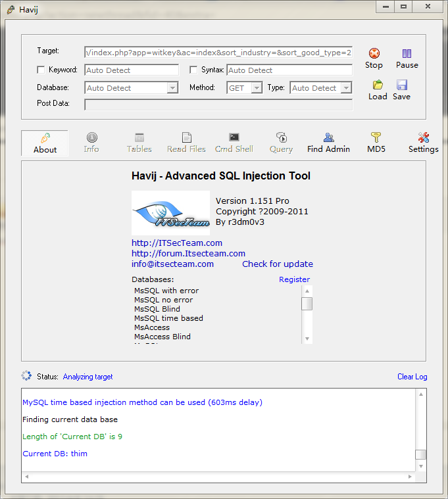Click the Save project icon

click(x=401, y=85)
